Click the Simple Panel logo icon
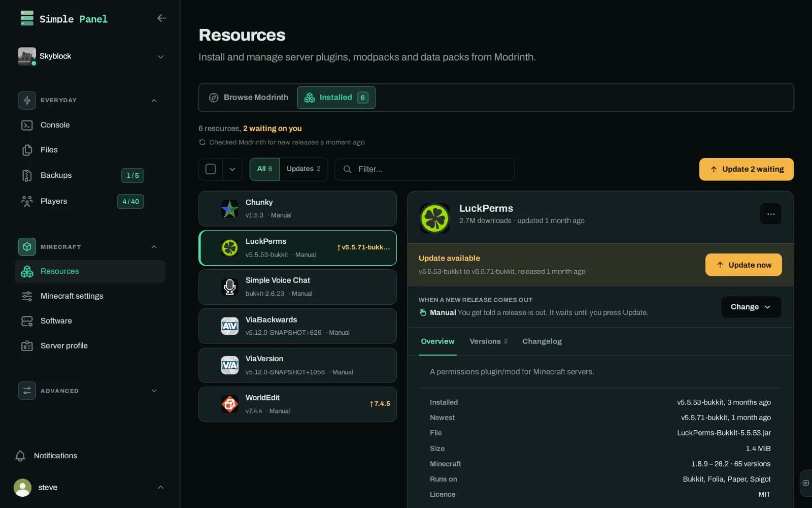The height and width of the screenshot is (508, 812). 27,18
